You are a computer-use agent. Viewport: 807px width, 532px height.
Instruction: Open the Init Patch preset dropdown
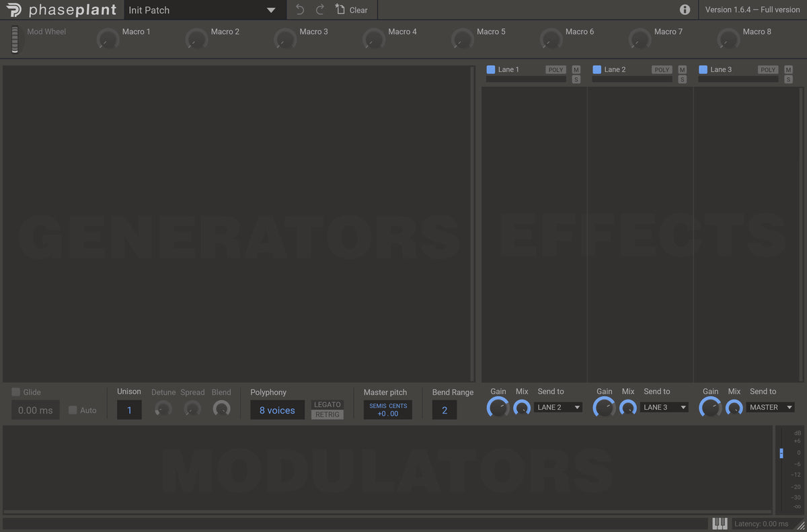click(x=270, y=10)
